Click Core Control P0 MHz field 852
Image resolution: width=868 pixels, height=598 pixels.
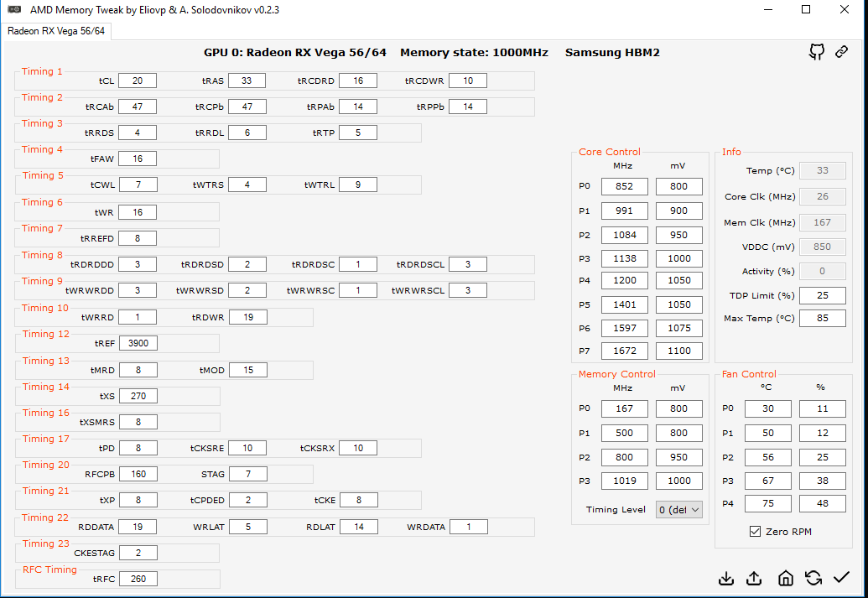(x=625, y=186)
